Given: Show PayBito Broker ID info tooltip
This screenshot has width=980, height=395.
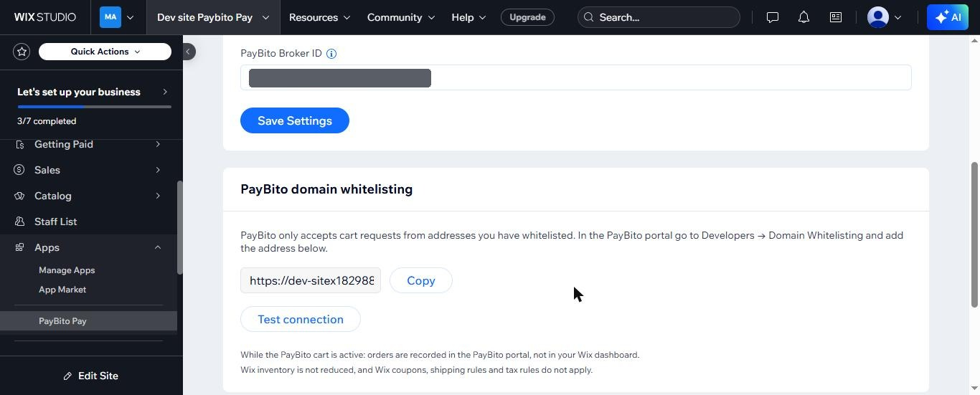Looking at the screenshot, I should (331, 53).
